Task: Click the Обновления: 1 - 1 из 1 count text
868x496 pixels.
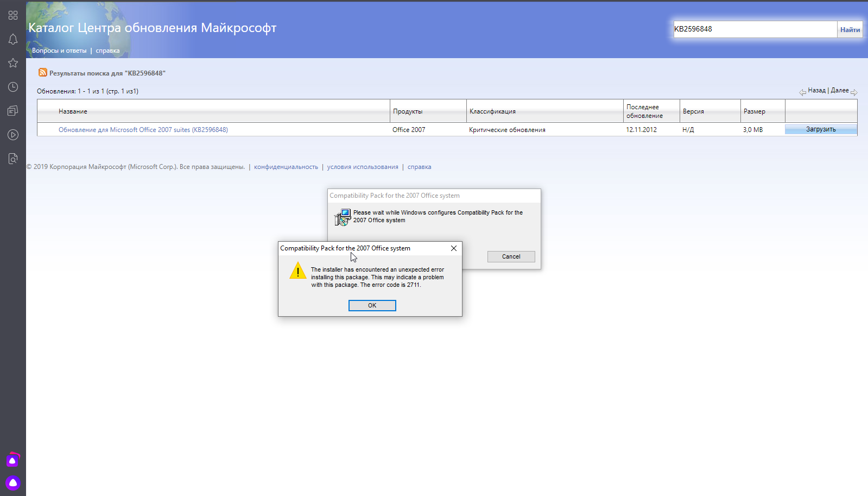Action: tap(87, 91)
